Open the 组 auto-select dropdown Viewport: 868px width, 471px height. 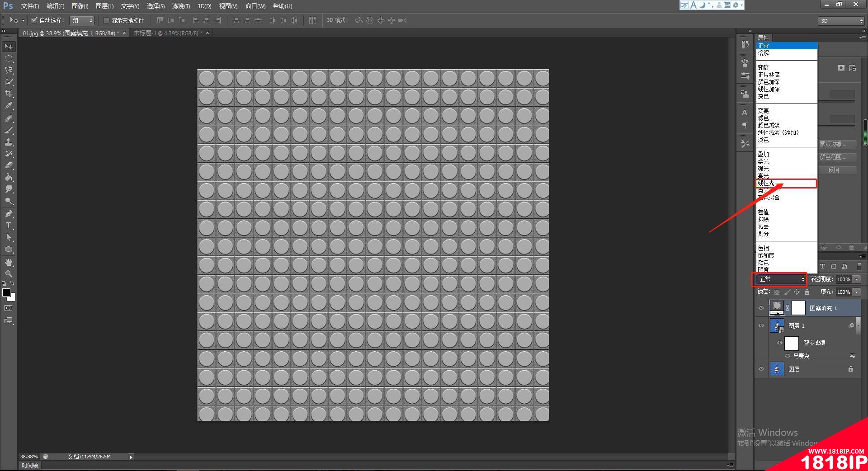(x=82, y=20)
